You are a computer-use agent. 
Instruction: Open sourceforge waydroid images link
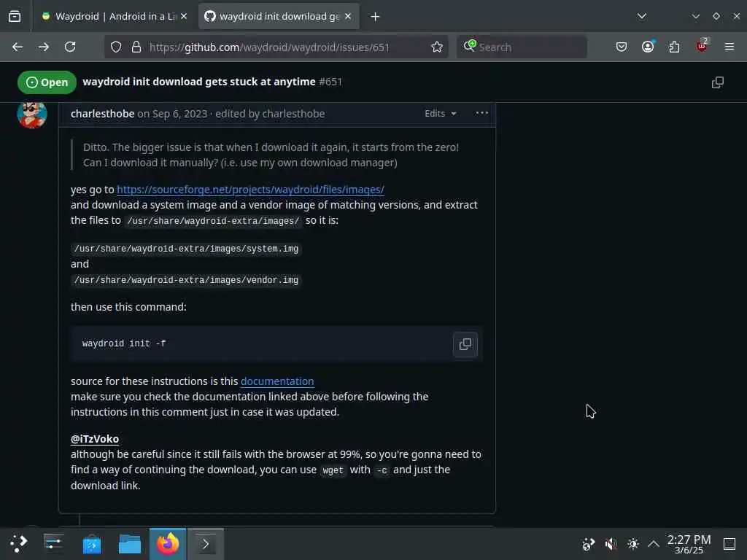(251, 190)
